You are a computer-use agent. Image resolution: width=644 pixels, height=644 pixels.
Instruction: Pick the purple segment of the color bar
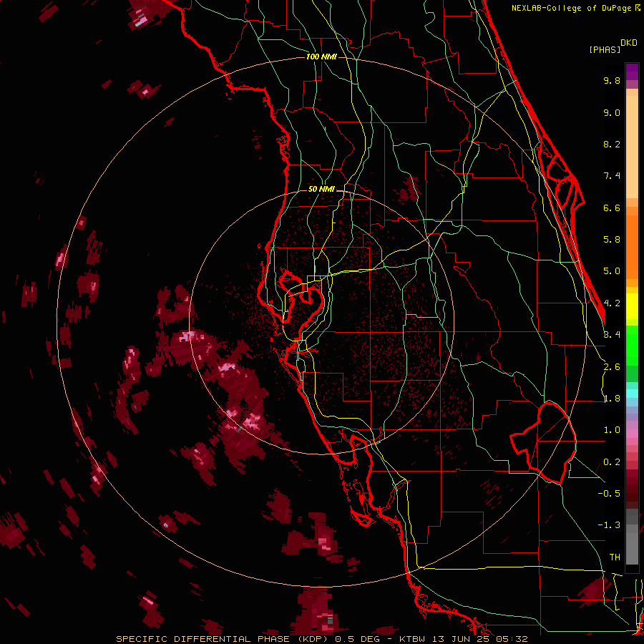632,72
